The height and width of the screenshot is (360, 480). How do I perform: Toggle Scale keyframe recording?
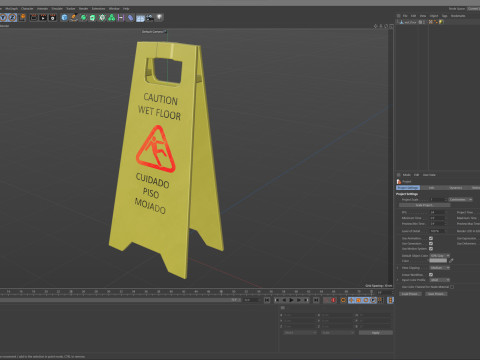[358, 300]
